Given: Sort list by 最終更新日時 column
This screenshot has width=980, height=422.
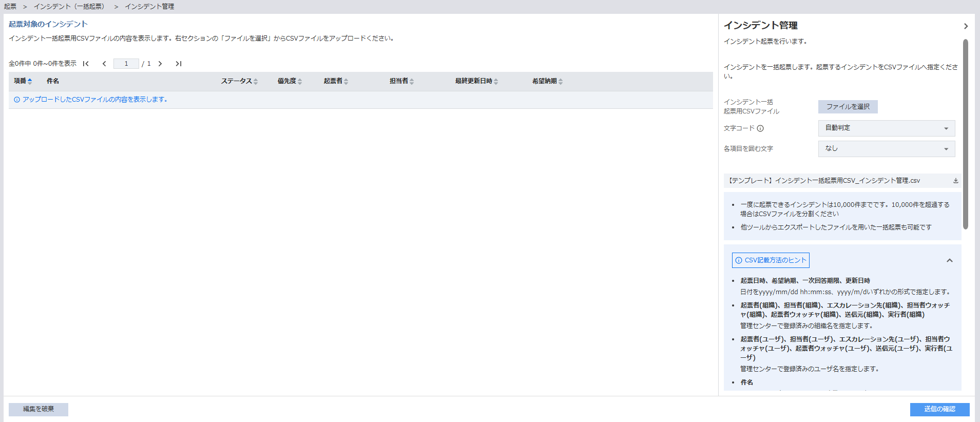Looking at the screenshot, I should [496, 81].
